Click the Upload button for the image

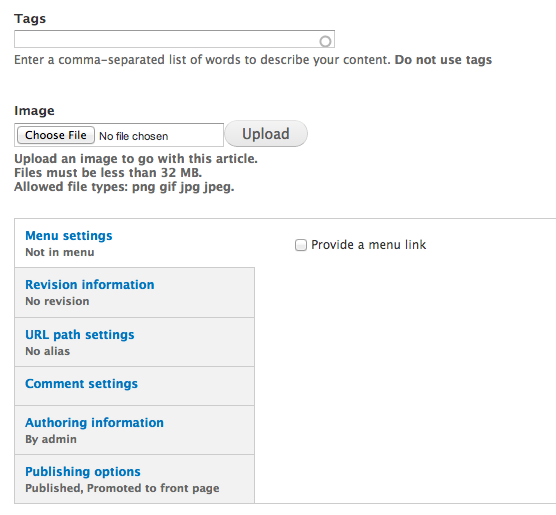tap(266, 134)
